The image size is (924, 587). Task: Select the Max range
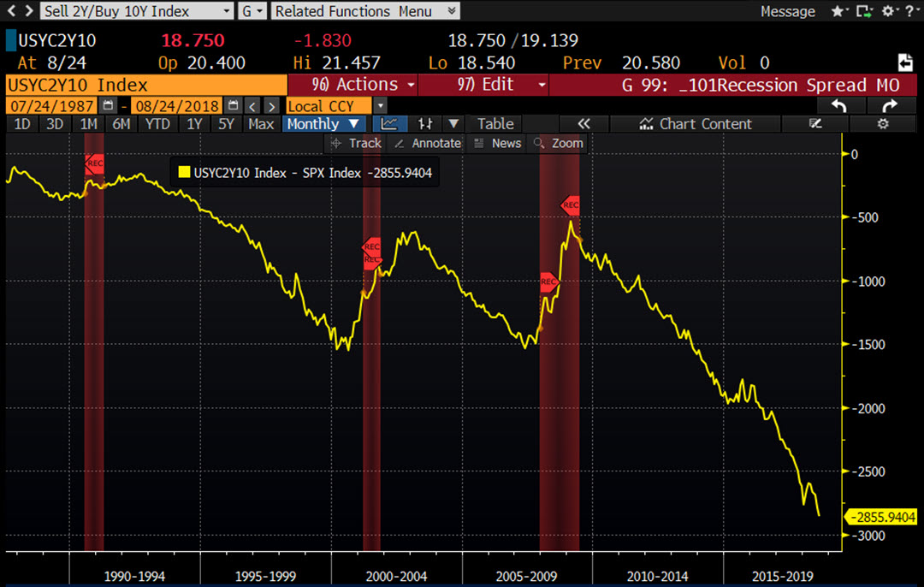point(261,124)
